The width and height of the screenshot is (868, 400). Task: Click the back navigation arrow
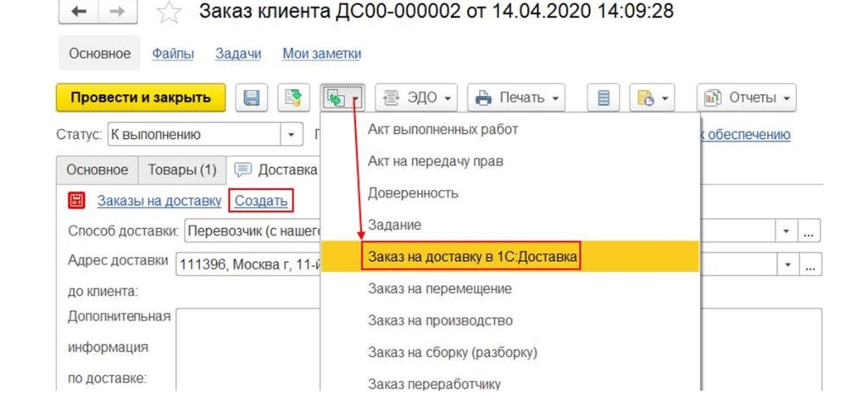79,14
